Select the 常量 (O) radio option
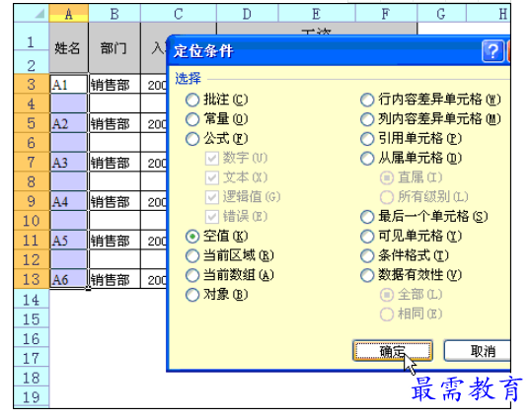 [x=192, y=119]
